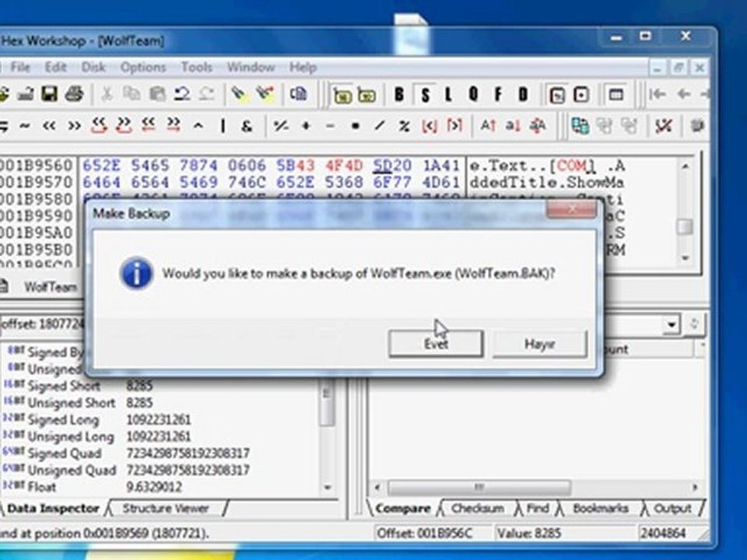Click the modulo percent operation icon
The image size is (747, 560).
tap(405, 126)
